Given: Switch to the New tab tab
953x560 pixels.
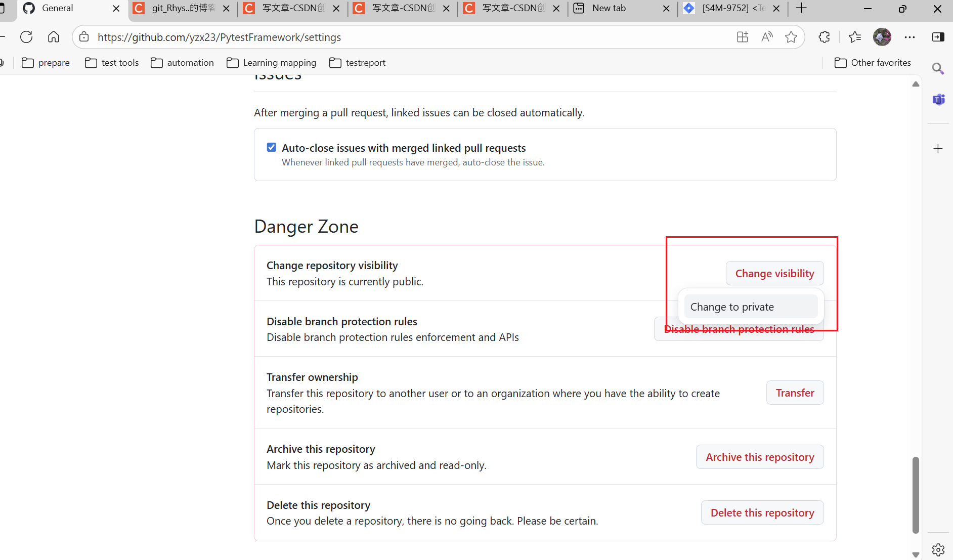Looking at the screenshot, I should 622,9.
